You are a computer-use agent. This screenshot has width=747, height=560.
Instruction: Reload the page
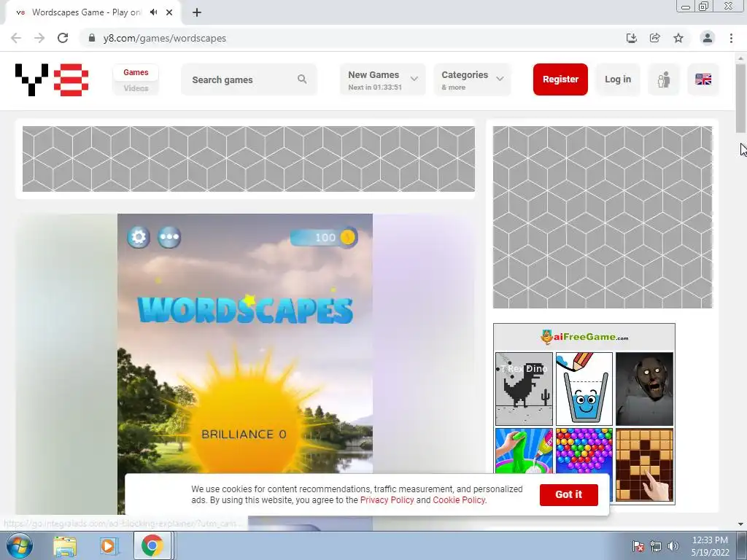click(63, 38)
